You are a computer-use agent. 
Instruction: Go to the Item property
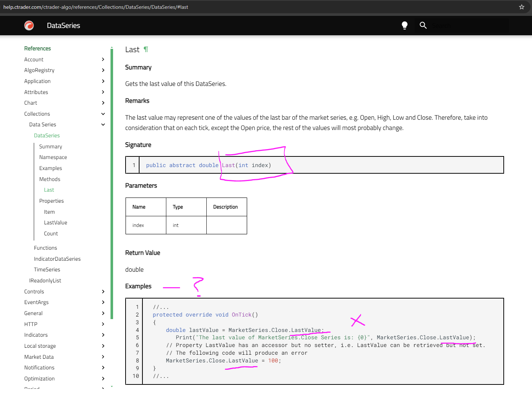49,212
